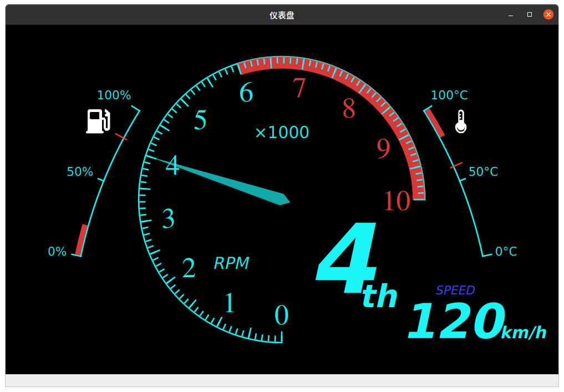Click red tachometer number 8
The width and height of the screenshot is (564, 392).
pos(349,108)
